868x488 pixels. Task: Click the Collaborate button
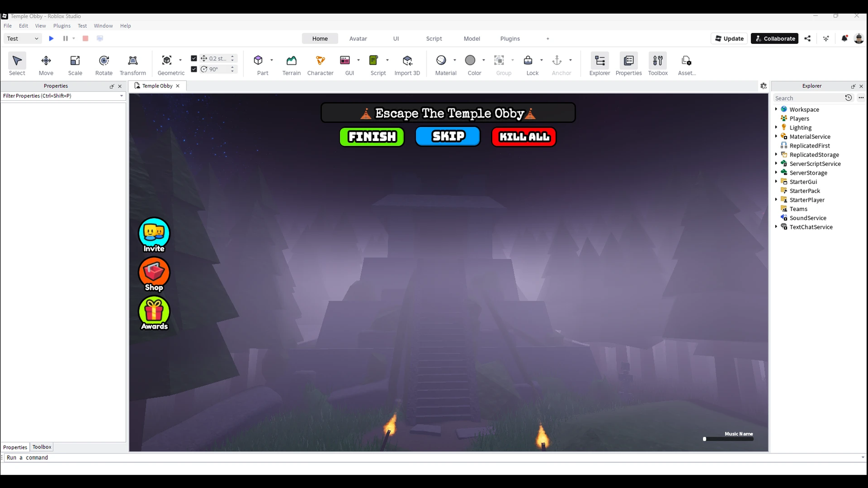(774, 38)
